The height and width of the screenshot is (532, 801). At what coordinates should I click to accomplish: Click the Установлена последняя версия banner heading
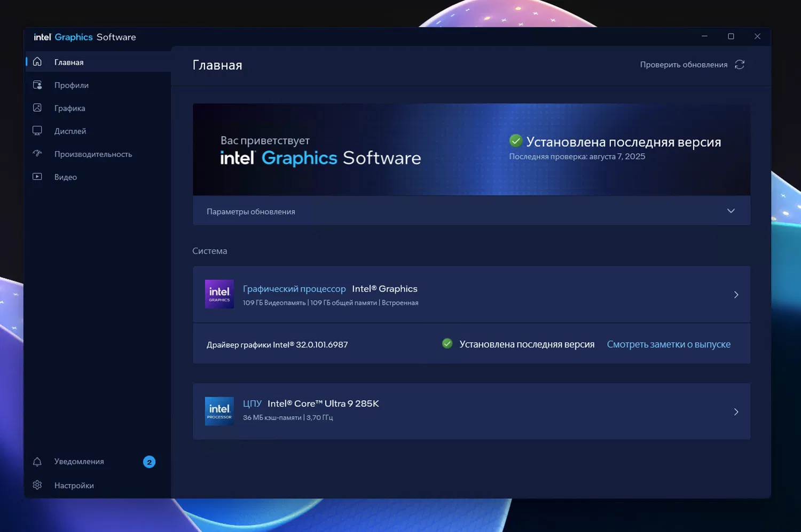click(624, 141)
